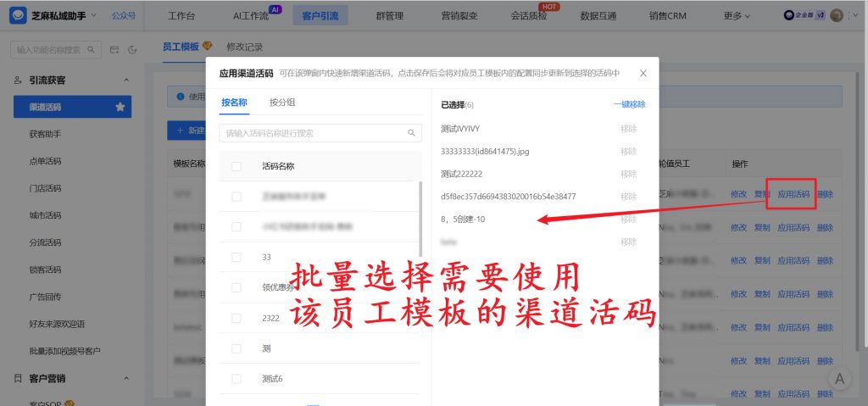The image size is (868, 406).
Task: Click the 活码 list vertical scrollbar
Action: pos(420,219)
